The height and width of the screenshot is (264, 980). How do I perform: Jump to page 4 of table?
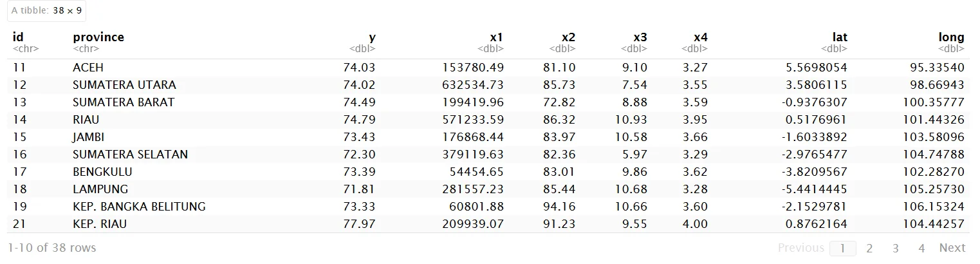pos(921,248)
